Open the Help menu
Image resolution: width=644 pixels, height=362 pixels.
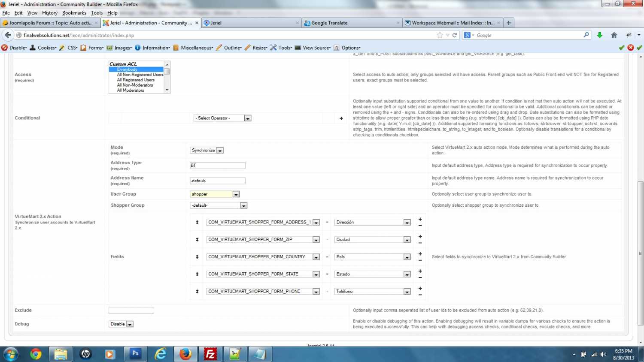(112, 13)
